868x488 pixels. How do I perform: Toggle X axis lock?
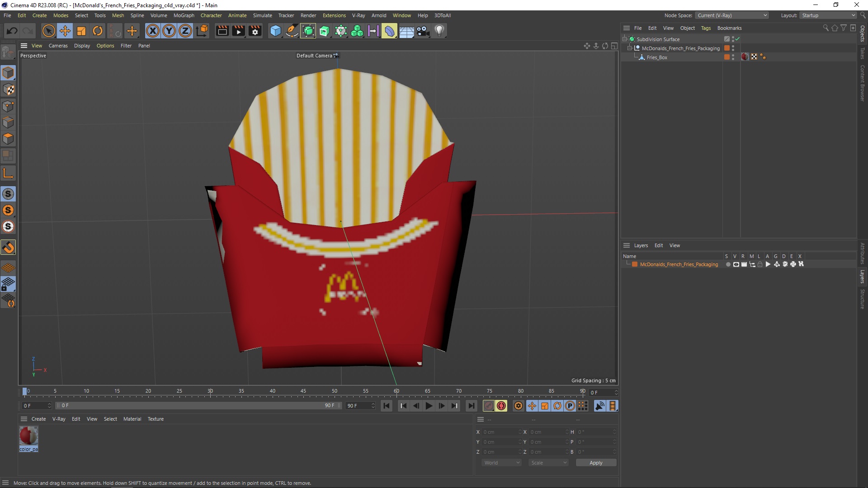pos(153,31)
